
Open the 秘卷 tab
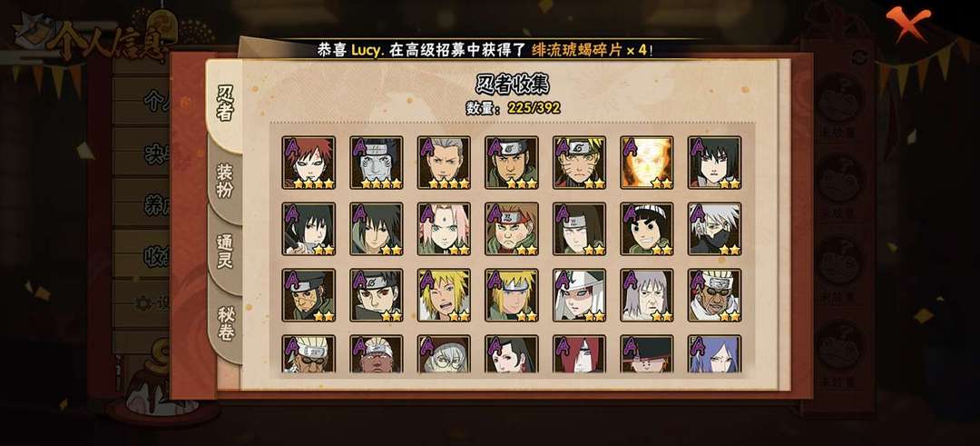tap(225, 324)
